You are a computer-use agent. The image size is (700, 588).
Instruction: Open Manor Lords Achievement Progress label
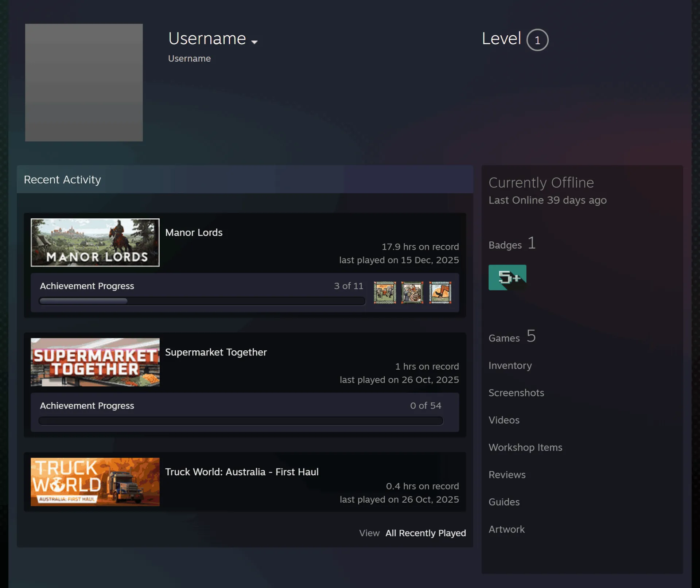[x=87, y=286]
